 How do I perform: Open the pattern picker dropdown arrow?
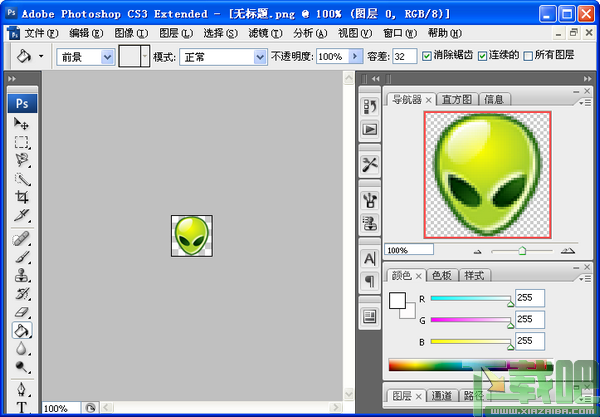pyautogui.click(x=145, y=56)
